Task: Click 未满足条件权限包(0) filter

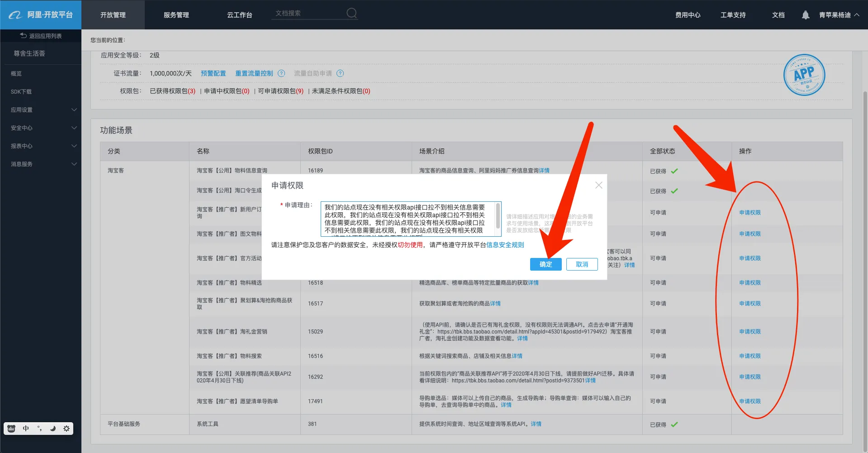Action: [x=341, y=91]
